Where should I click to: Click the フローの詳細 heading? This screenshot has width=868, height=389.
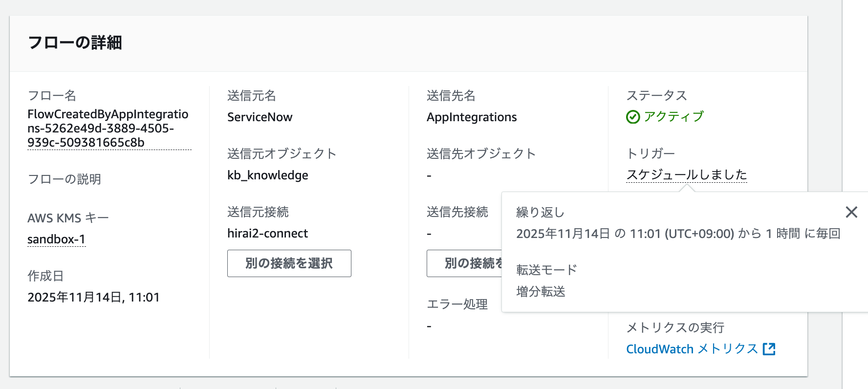pos(75,43)
